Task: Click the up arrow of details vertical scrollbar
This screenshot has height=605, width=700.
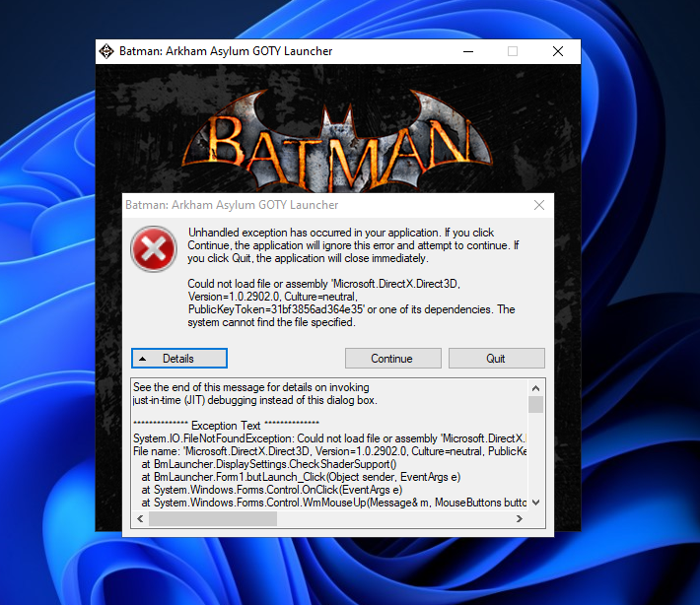Action: tap(536, 388)
